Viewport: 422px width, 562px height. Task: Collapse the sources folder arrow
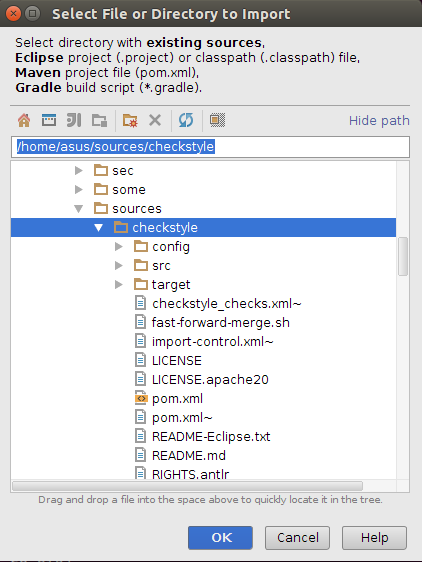coord(79,209)
